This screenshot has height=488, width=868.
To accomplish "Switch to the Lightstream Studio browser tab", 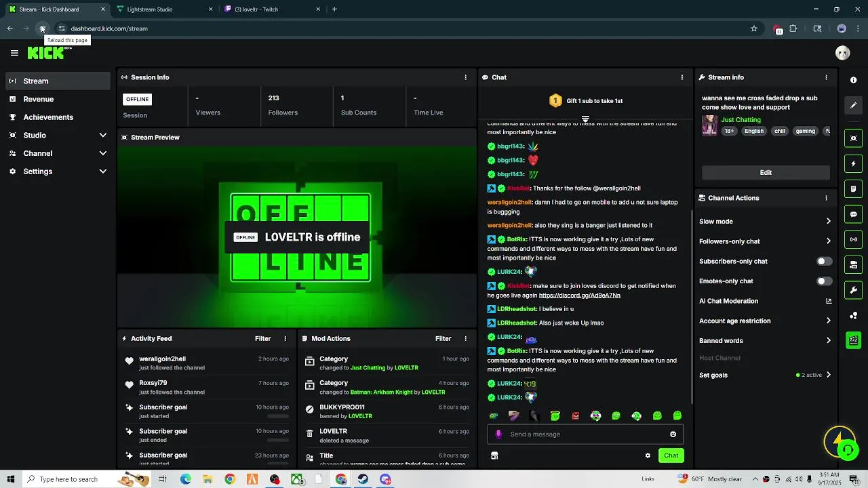I will point(163,9).
